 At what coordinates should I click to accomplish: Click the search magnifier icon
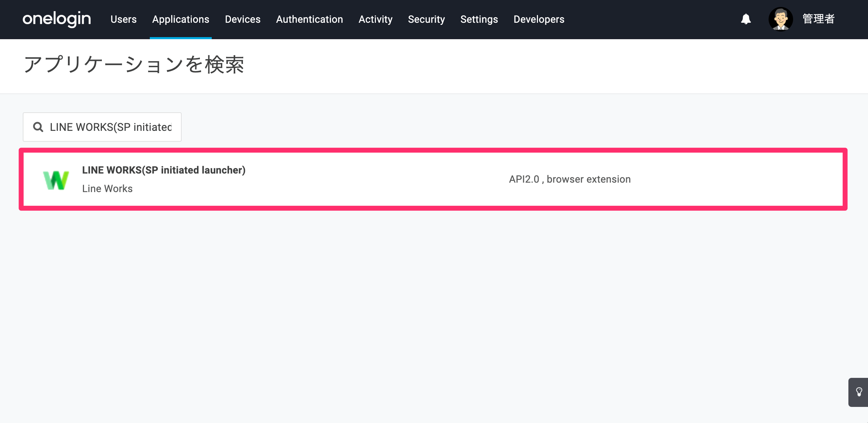pyautogui.click(x=38, y=127)
